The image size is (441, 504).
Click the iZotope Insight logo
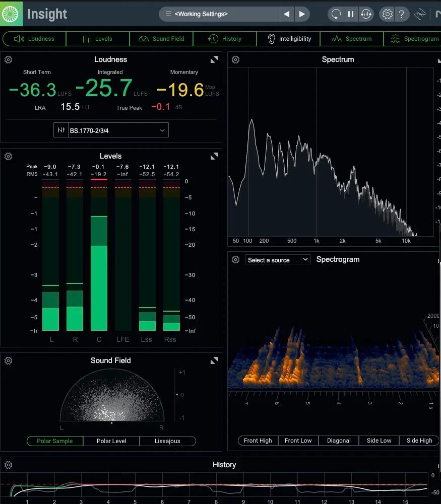point(11,14)
